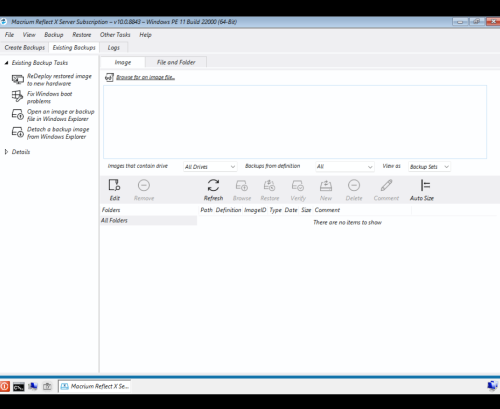Open the Backup menu
This screenshot has width=500, height=409.
tap(54, 35)
